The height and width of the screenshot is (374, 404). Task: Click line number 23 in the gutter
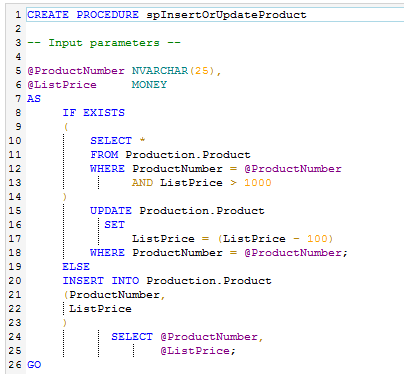tap(15, 323)
